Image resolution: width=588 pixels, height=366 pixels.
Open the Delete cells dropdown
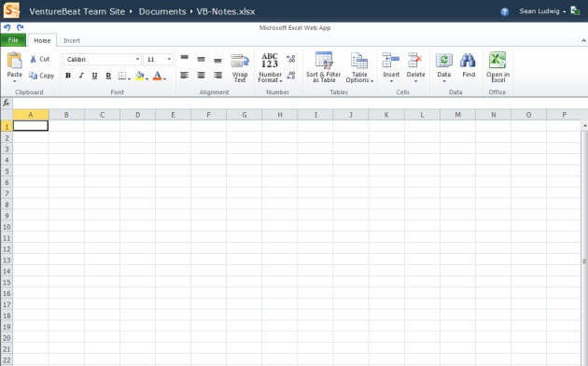pyautogui.click(x=415, y=67)
